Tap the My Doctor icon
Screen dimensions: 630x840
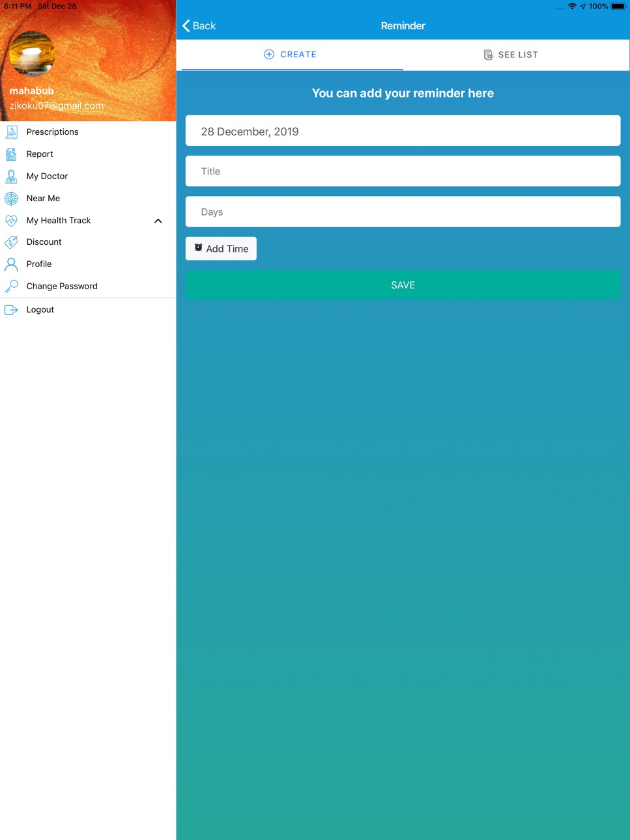[11, 176]
